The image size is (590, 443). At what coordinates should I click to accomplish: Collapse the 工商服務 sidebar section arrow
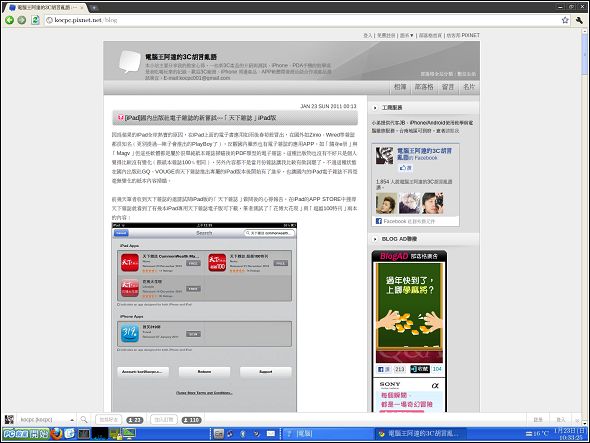[x=375, y=108]
